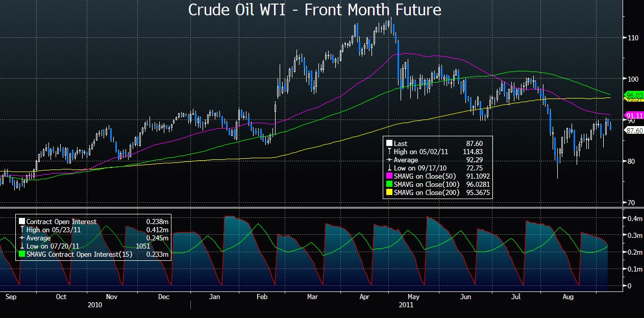Click the green SMAVG Contract Open Interest(15) swatch
The image size is (644, 318).
[22, 254]
